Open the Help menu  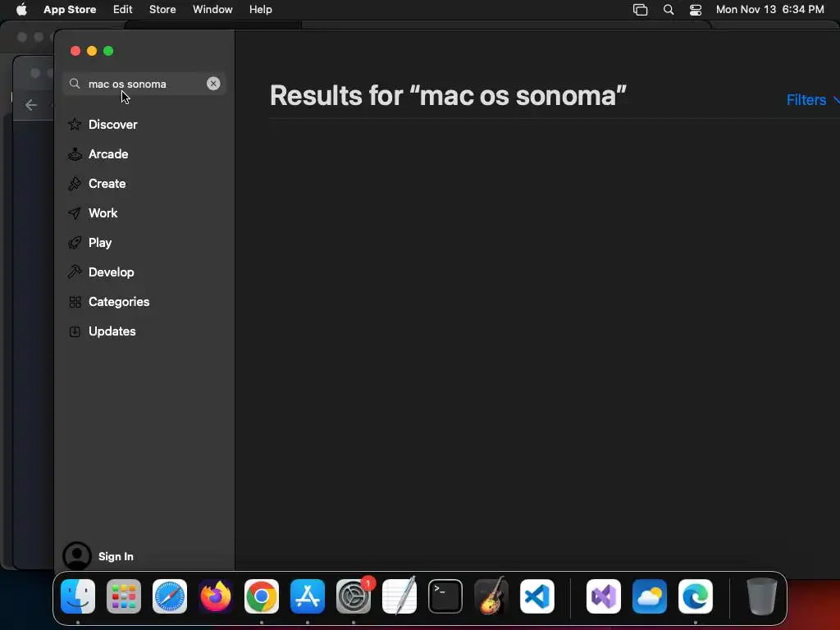(x=260, y=9)
